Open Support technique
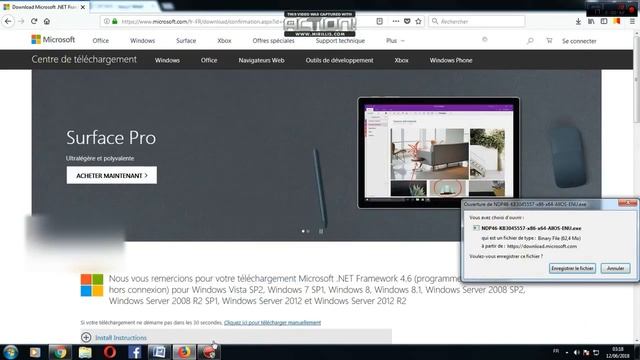 coord(340,41)
